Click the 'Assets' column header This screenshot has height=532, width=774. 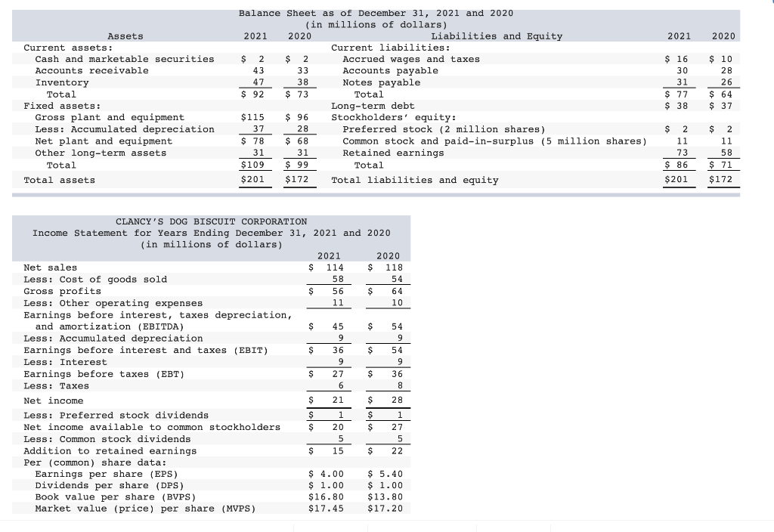pos(125,36)
